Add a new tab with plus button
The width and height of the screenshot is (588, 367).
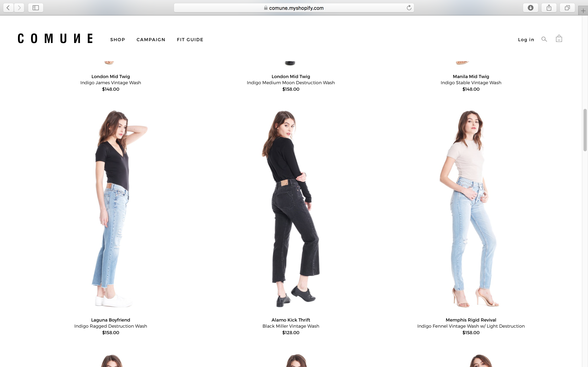pyautogui.click(x=583, y=11)
